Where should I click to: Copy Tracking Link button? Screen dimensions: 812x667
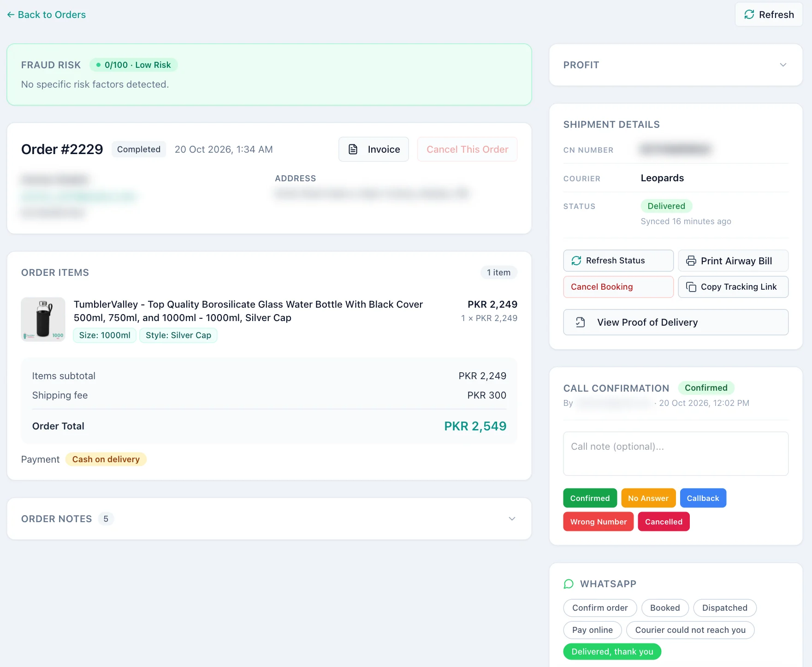pos(733,287)
